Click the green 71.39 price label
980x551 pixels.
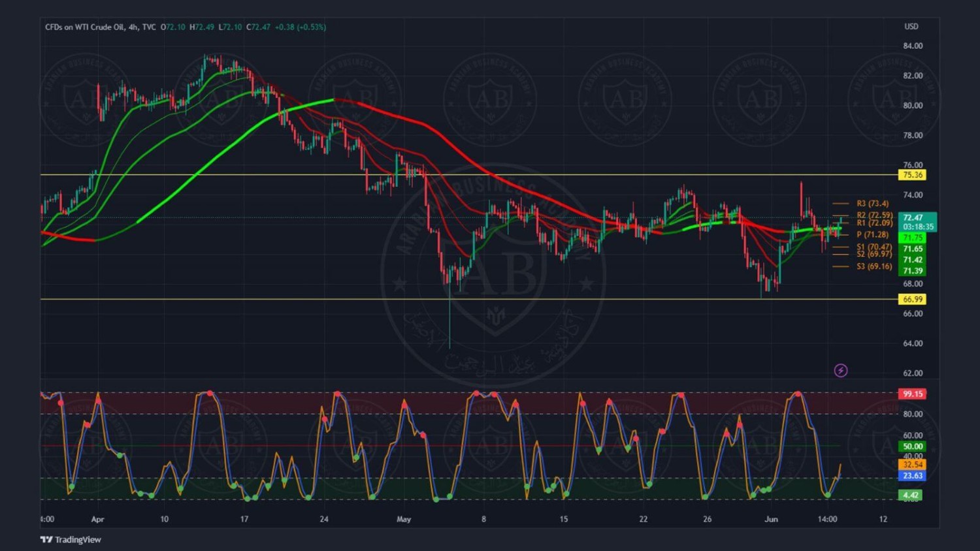(x=913, y=271)
